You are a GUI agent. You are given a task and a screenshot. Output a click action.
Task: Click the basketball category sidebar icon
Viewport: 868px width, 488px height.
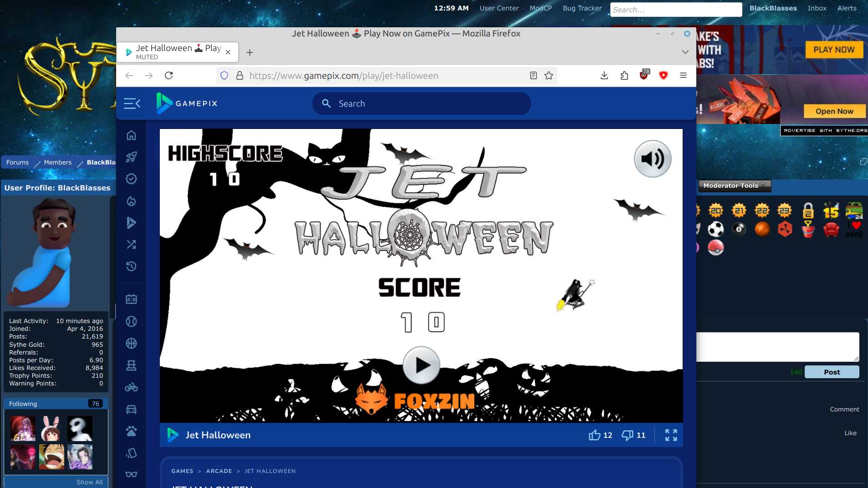pyautogui.click(x=131, y=343)
